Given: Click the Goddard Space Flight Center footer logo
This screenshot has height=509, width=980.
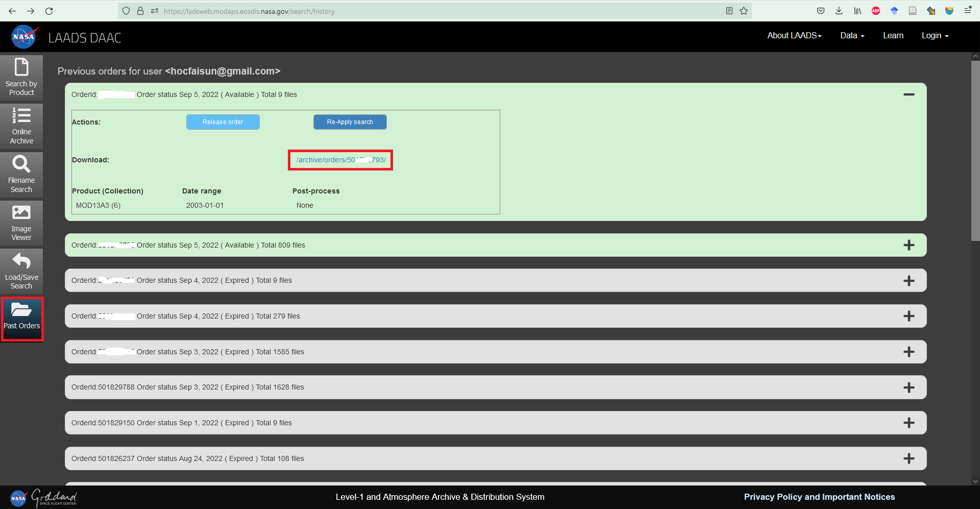Looking at the screenshot, I should point(54,497).
